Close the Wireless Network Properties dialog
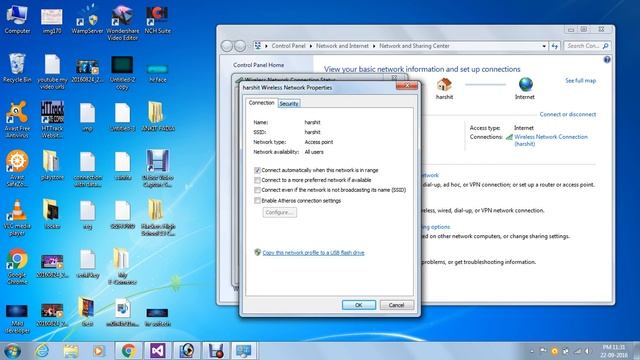Screen dimensions: 640x360 (x=407, y=85)
